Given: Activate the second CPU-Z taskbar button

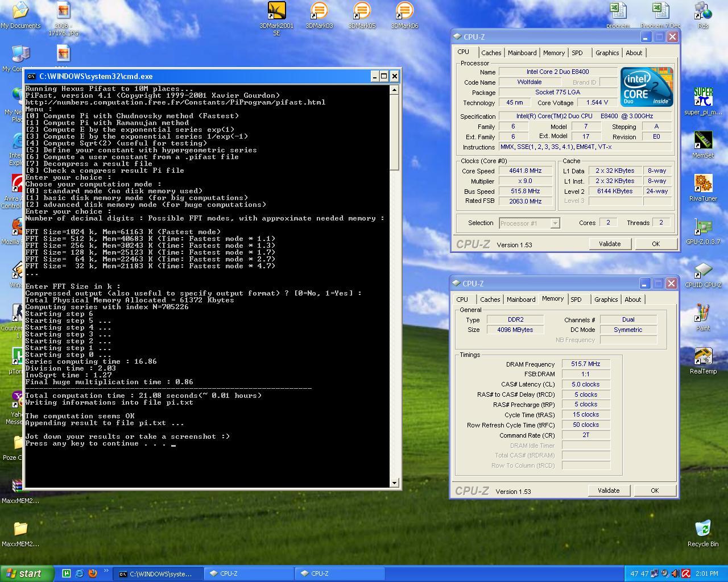Looking at the screenshot, I should click(340, 573).
